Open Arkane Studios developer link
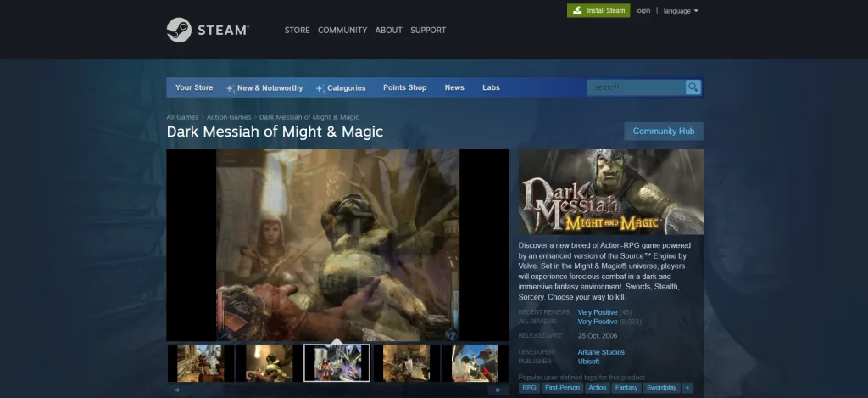868x398 pixels. click(601, 352)
